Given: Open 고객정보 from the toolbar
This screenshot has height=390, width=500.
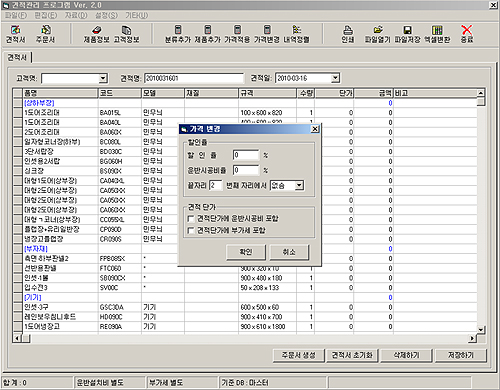Looking at the screenshot, I should 126,34.
